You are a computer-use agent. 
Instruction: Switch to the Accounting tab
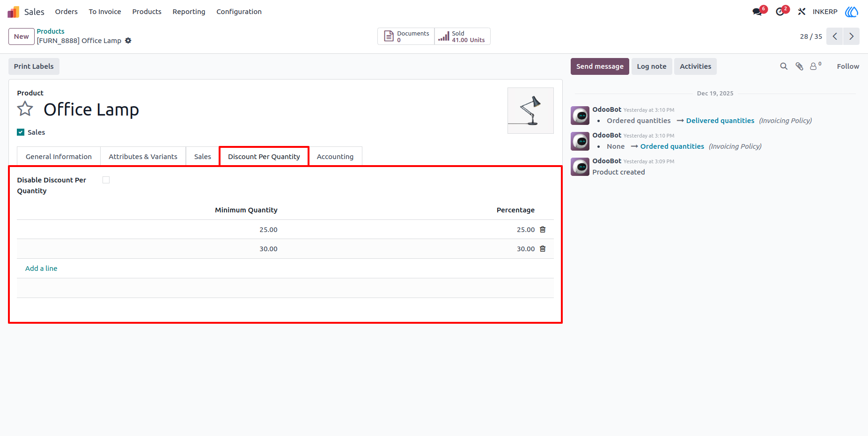pyautogui.click(x=335, y=157)
